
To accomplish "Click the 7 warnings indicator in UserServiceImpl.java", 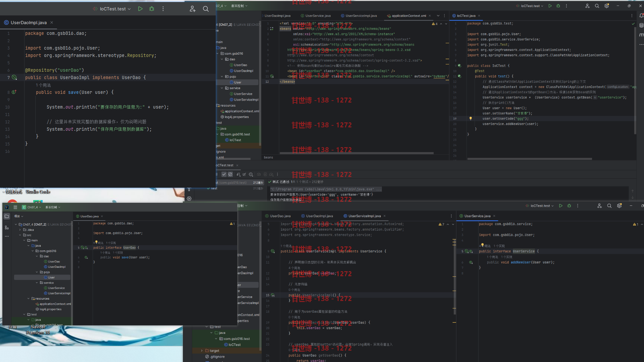I will pyautogui.click(x=441, y=224).
